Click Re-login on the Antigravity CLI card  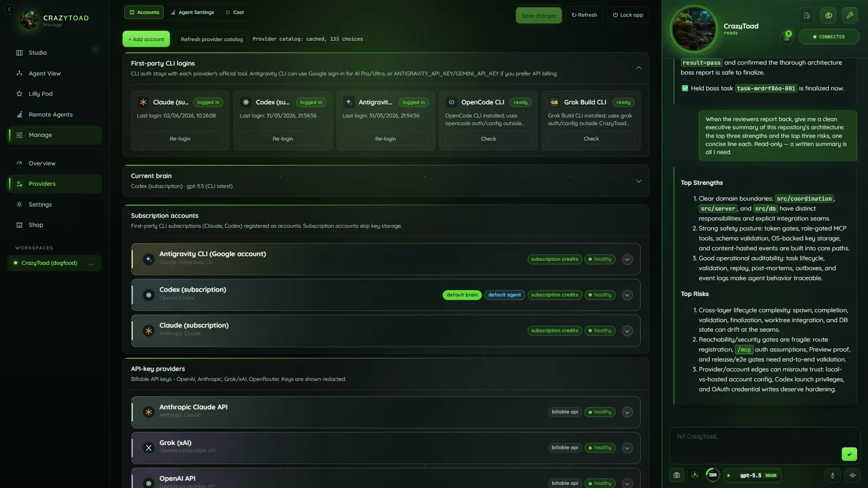click(386, 139)
